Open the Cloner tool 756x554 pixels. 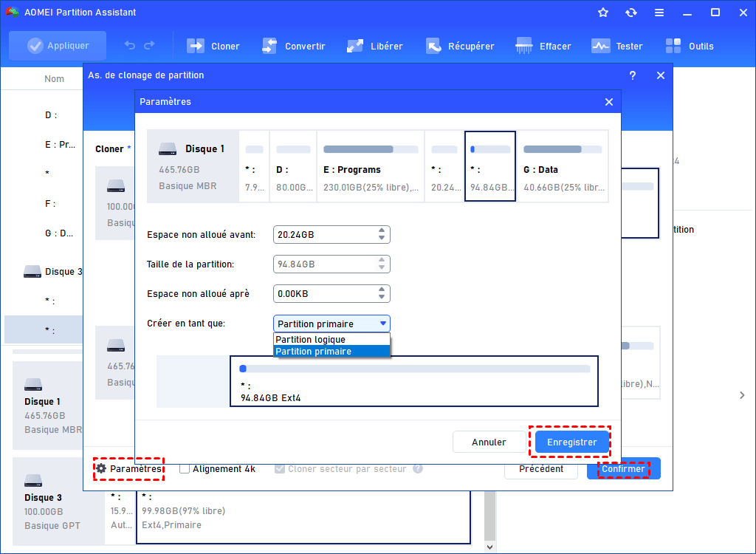coord(213,46)
